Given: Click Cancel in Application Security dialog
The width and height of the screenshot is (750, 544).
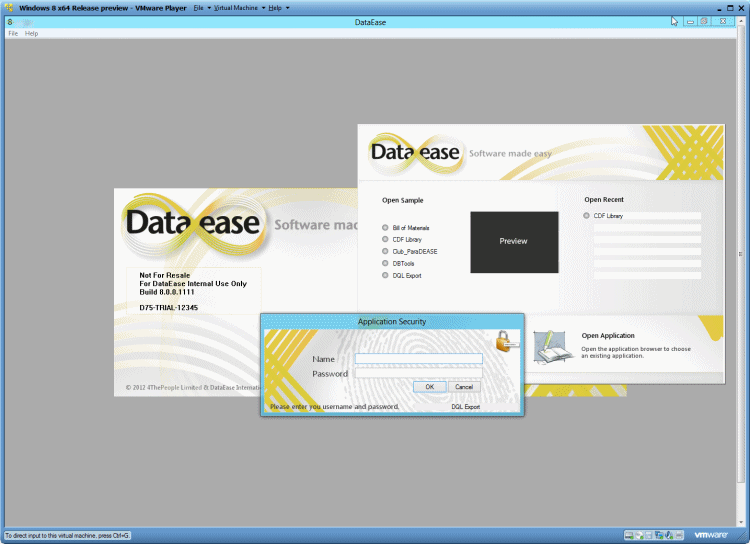Looking at the screenshot, I should (x=464, y=387).
